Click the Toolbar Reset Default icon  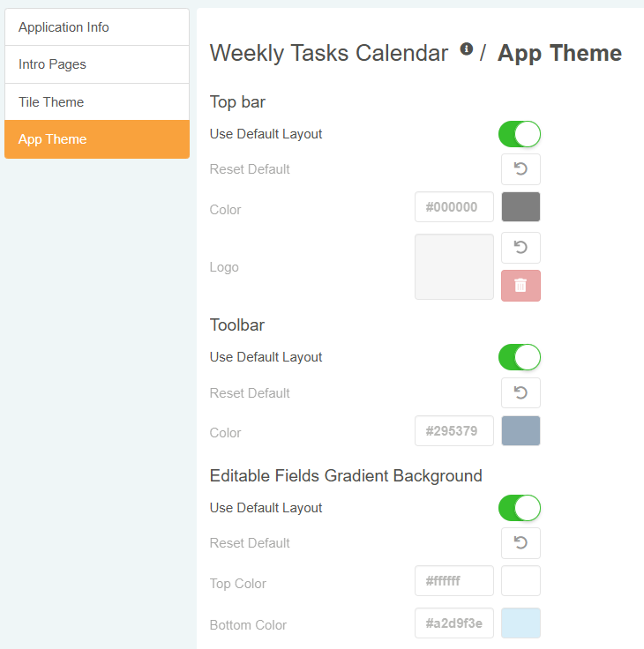(520, 393)
